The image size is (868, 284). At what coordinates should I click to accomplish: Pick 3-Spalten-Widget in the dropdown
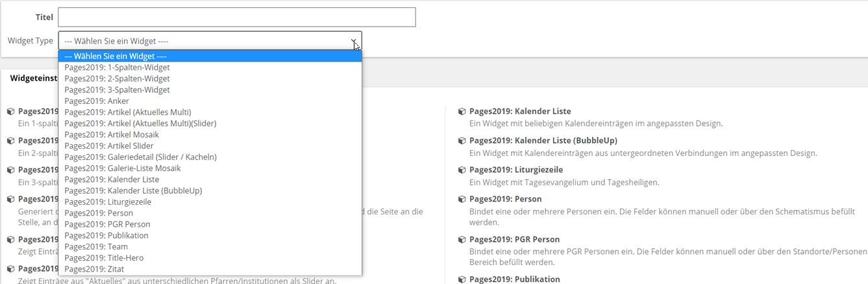click(117, 90)
